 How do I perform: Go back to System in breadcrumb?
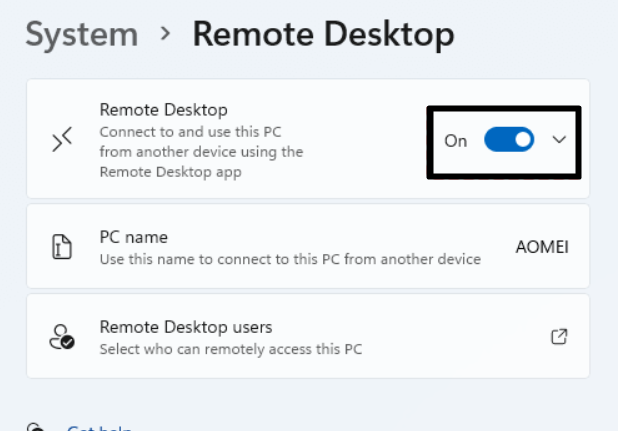pos(81,34)
